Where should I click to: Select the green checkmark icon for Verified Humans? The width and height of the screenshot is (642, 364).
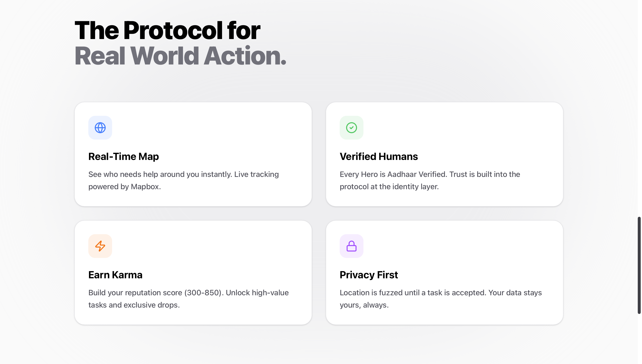[351, 128]
